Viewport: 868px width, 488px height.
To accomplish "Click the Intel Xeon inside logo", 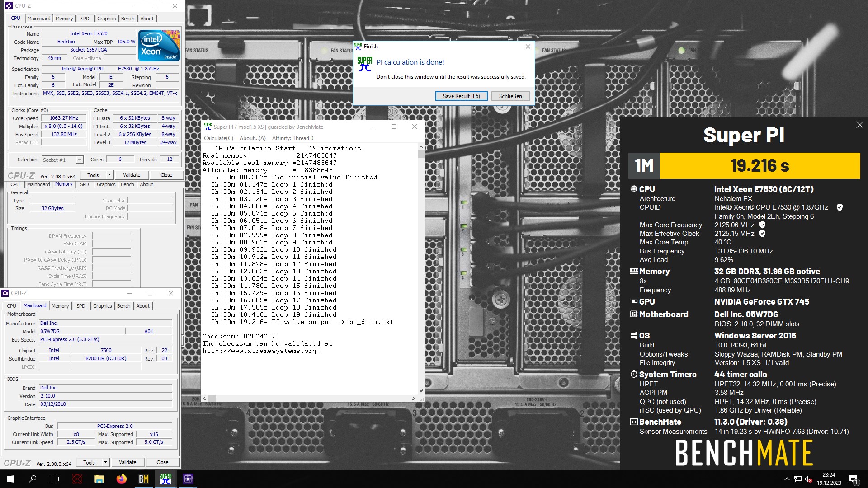I will point(159,46).
